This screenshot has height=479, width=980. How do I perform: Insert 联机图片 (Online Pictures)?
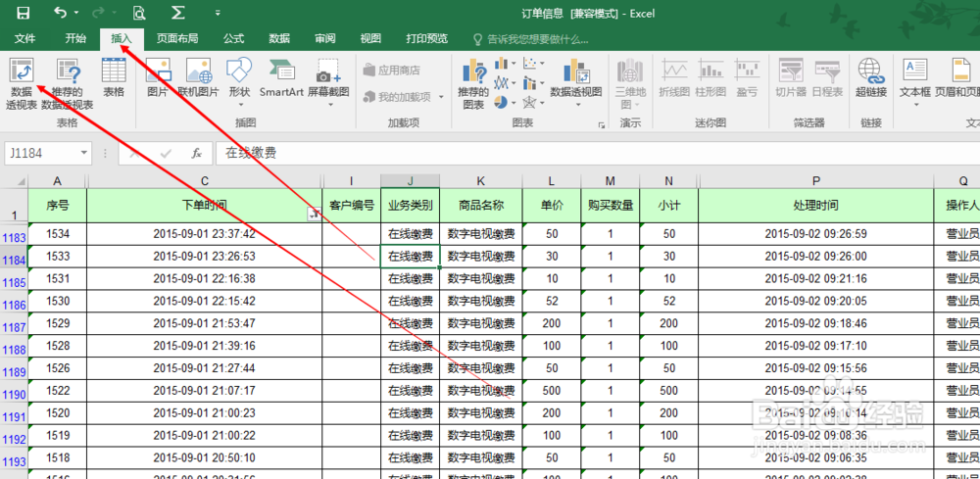199,78
